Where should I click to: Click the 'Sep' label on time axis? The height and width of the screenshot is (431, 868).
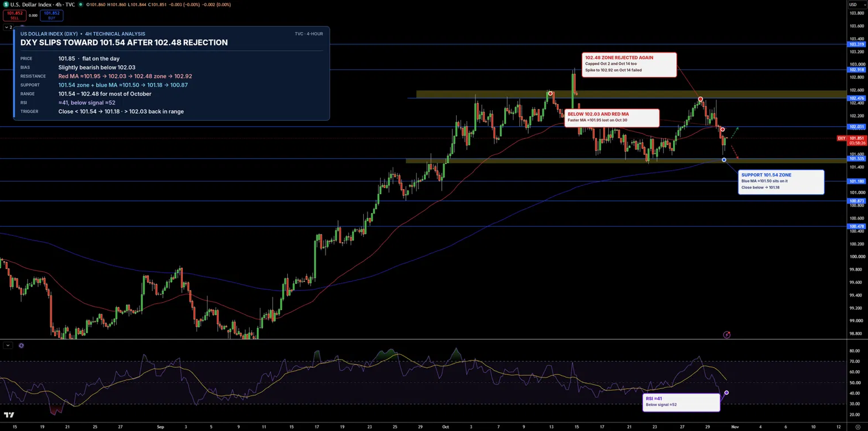click(161, 427)
